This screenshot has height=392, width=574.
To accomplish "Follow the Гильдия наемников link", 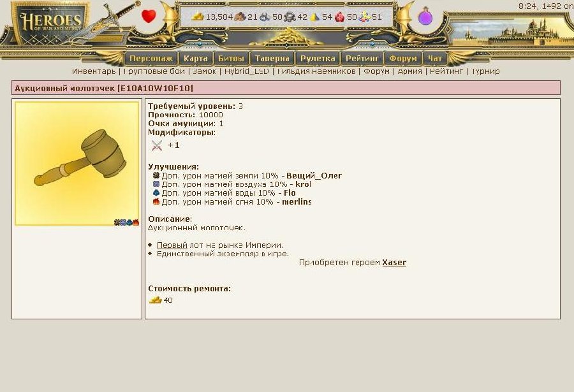I will click(x=316, y=71).
